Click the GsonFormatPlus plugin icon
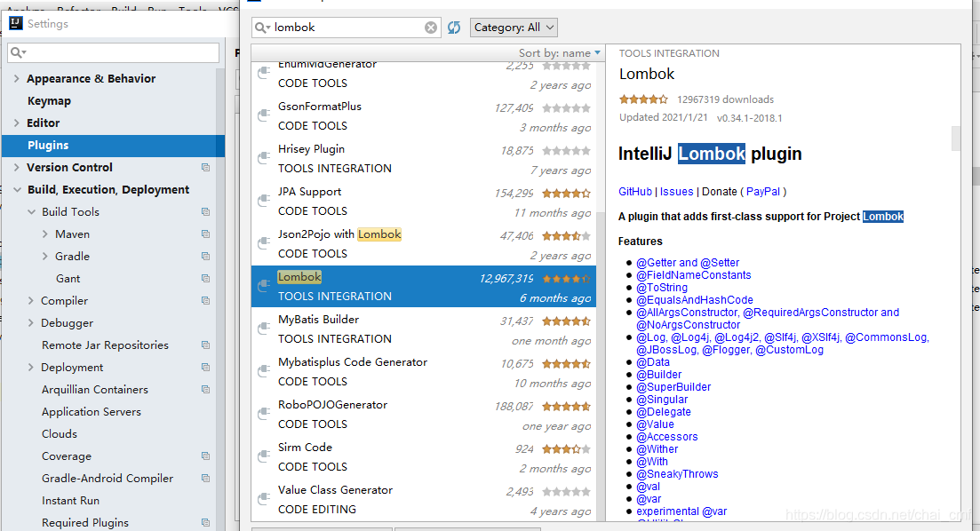Viewport: 980px width, 531px height. point(264,115)
